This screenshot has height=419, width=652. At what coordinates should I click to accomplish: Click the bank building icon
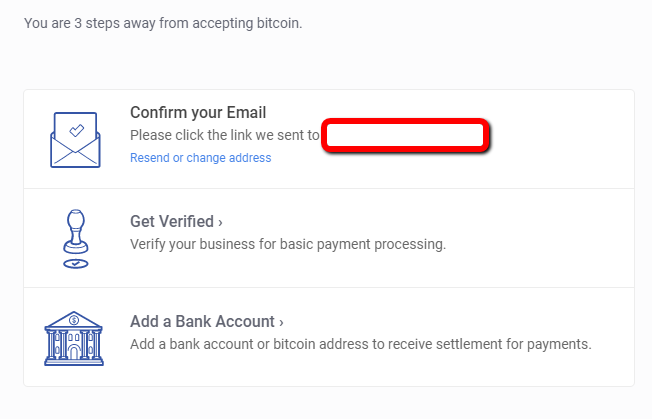(74, 338)
